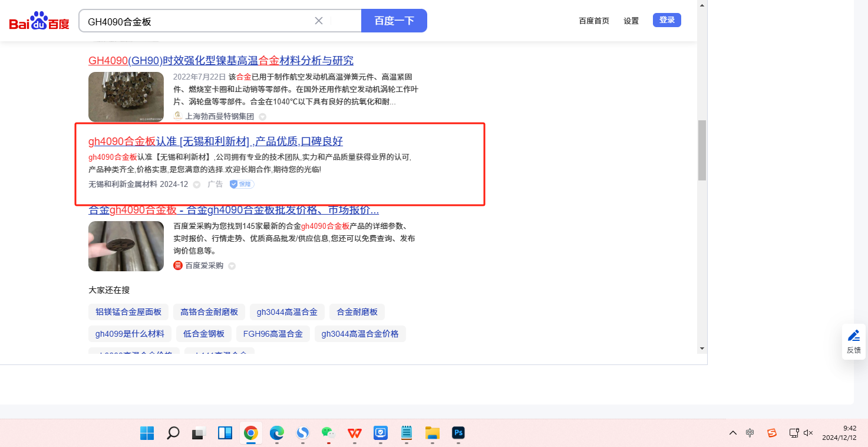Show hidden system tray icons chevron
The width and height of the screenshot is (868, 447).
coord(732,433)
